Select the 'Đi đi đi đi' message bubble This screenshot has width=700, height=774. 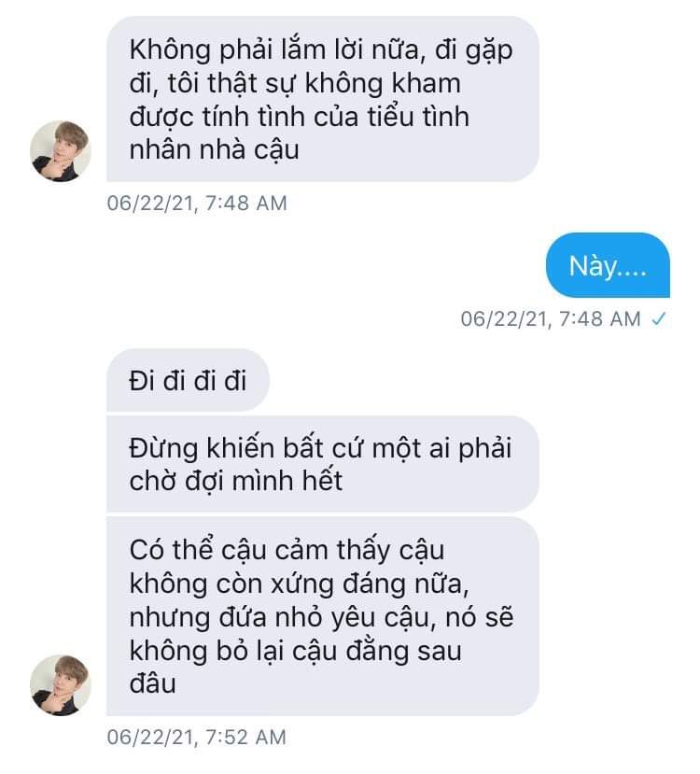point(188,380)
